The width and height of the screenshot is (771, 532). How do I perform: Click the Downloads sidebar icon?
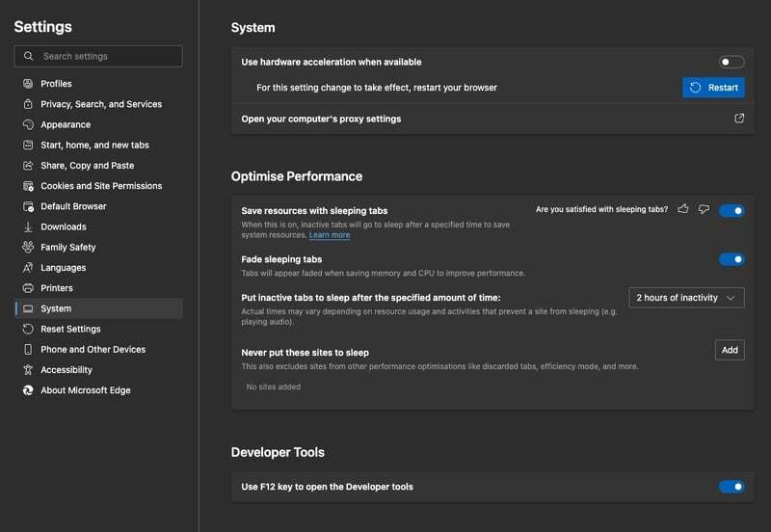click(28, 226)
